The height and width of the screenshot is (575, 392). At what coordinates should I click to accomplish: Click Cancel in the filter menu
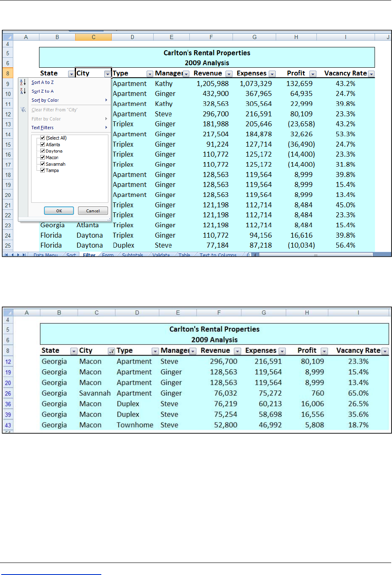click(93, 211)
